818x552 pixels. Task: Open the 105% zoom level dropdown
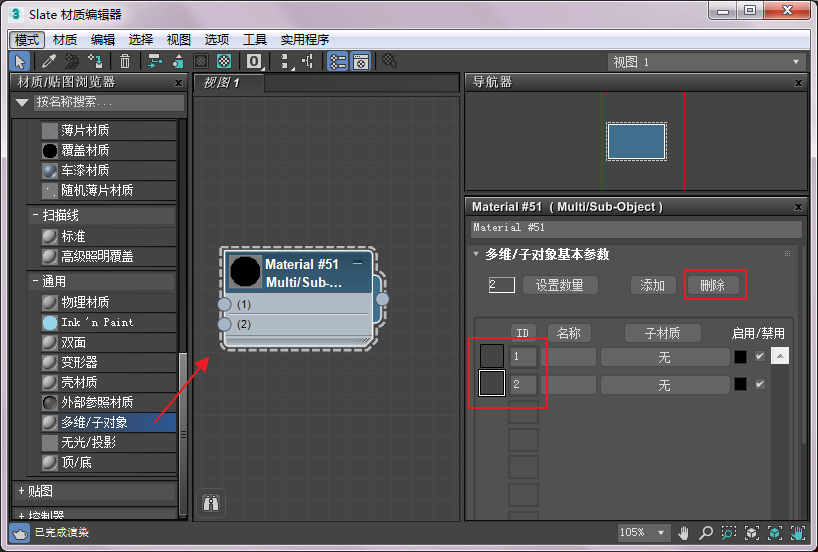click(644, 533)
